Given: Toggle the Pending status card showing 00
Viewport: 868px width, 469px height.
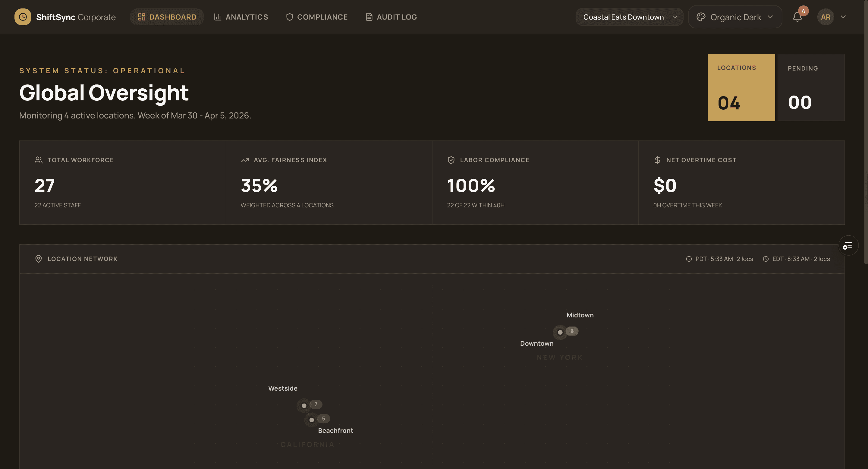Looking at the screenshot, I should 811,87.
